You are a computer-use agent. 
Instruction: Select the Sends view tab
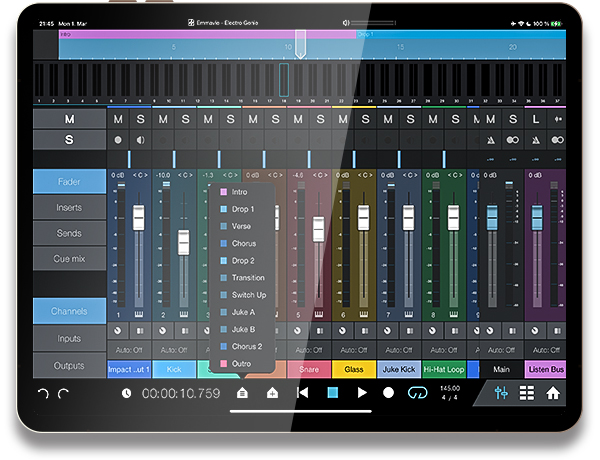coord(69,233)
